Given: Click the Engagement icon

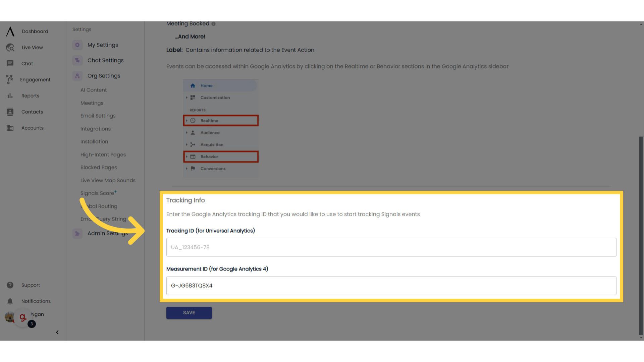Looking at the screenshot, I should click(10, 79).
